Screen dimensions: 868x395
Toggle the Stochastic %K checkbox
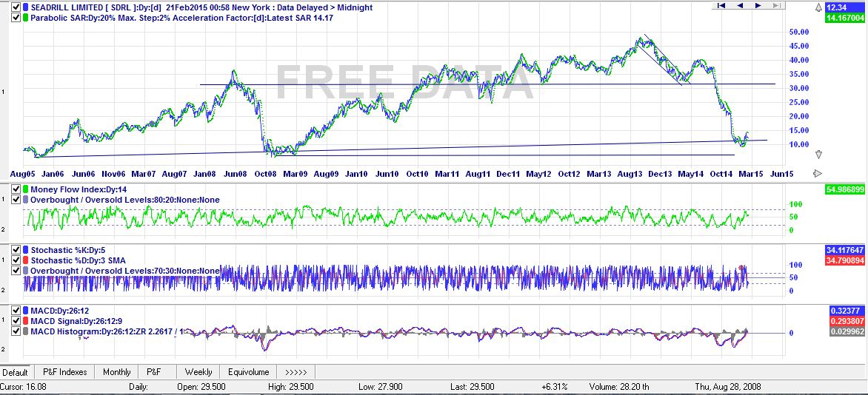pyautogui.click(x=16, y=250)
